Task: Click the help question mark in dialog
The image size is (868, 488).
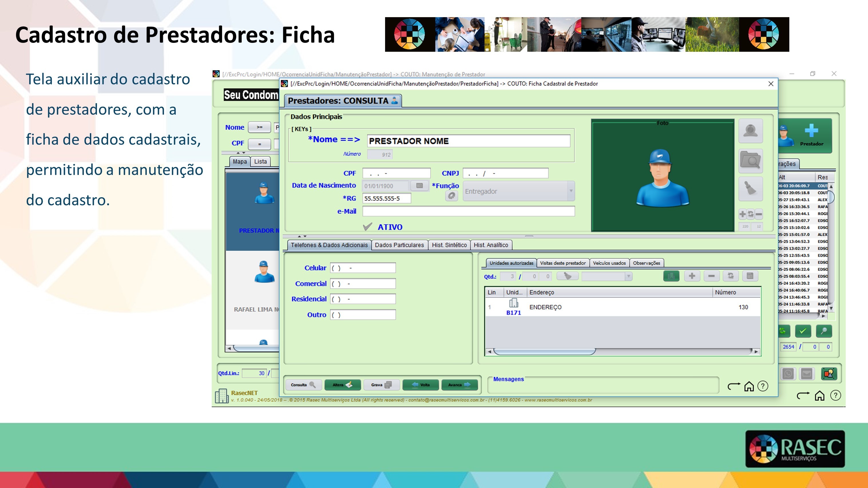Action: point(763,386)
